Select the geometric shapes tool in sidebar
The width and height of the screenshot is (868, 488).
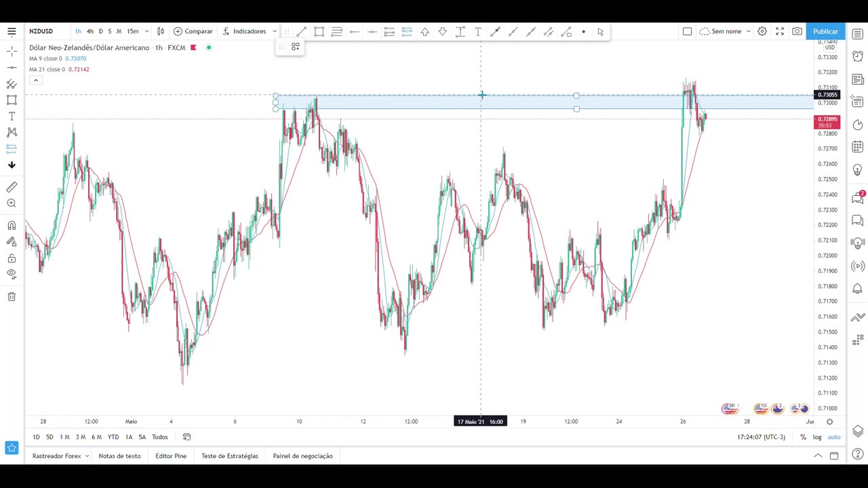12,100
